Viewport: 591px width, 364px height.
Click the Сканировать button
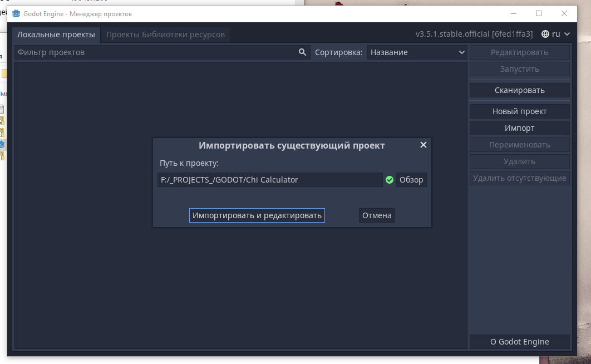[519, 90]
